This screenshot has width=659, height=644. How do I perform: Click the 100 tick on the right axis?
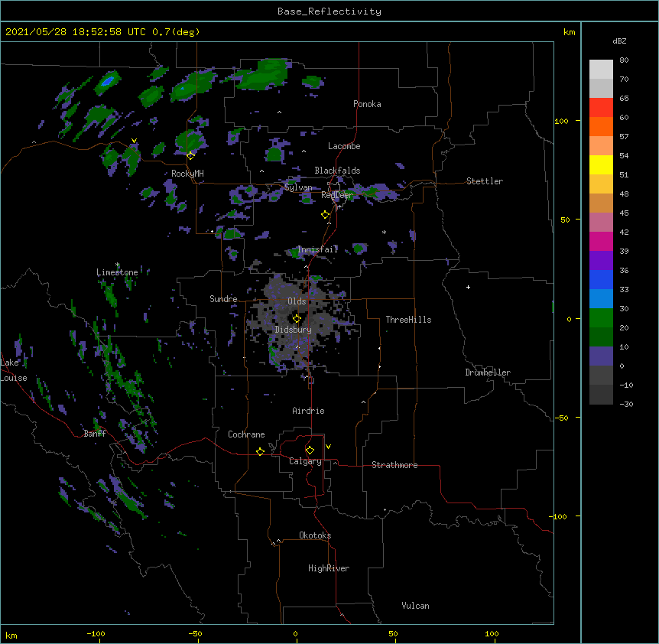561,121
